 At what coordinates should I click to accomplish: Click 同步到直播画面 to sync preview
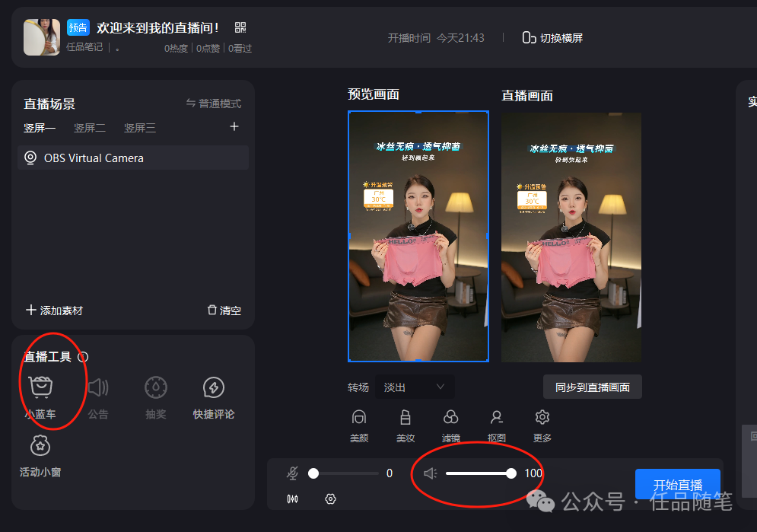coord(592,387)
